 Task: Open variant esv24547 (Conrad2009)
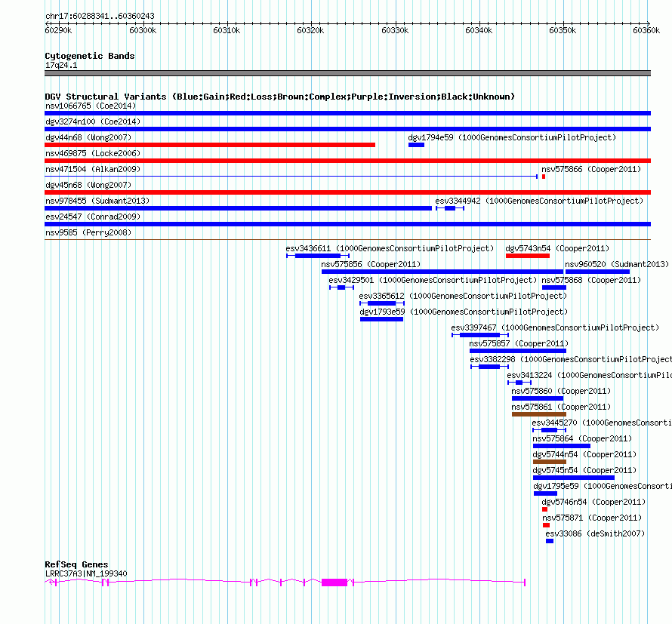coord(93,217)
